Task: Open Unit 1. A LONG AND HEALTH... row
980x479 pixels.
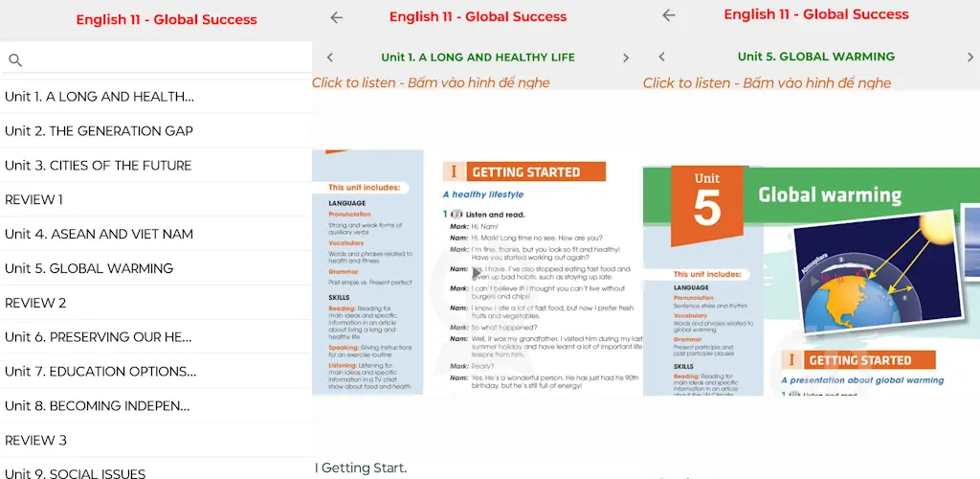Action: 156,97
